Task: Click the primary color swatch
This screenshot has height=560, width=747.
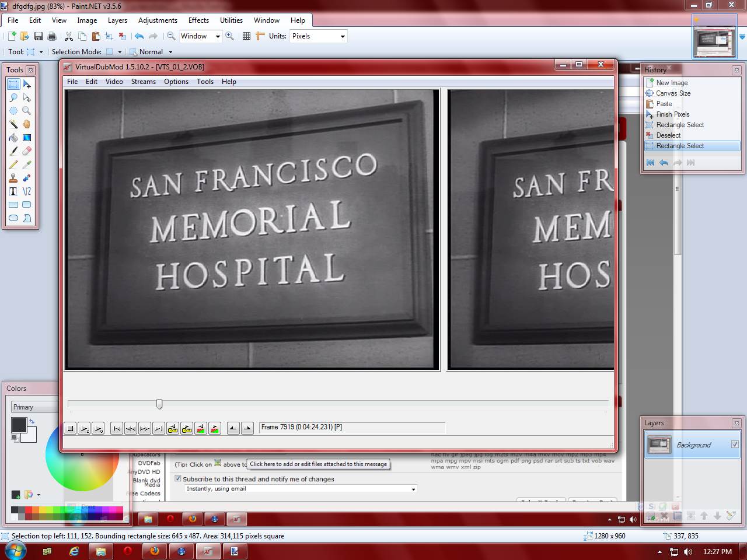Action: [19, 425]
